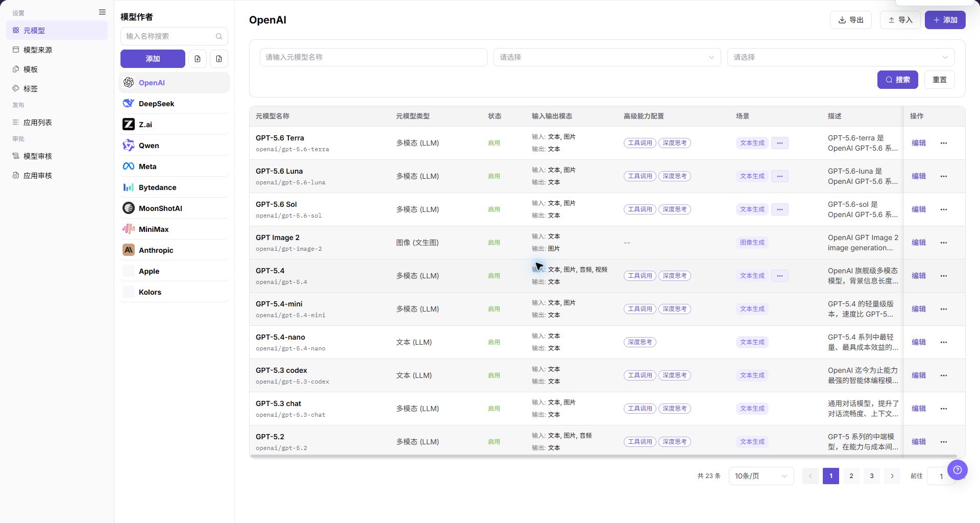Image resolution: width=980 pixels, height=523 pixels.
Task: Open 元模型 in the sidebar
Action: tap(57, 31)
